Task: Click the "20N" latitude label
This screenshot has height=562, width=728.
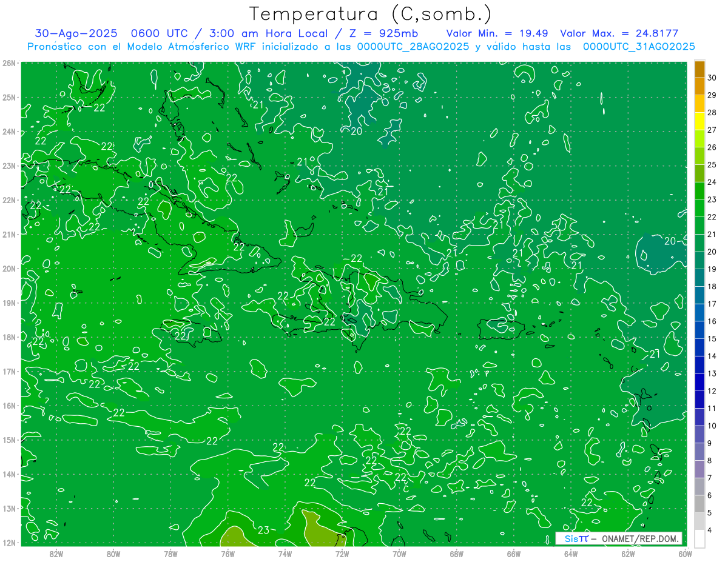Action: [8, 269]
